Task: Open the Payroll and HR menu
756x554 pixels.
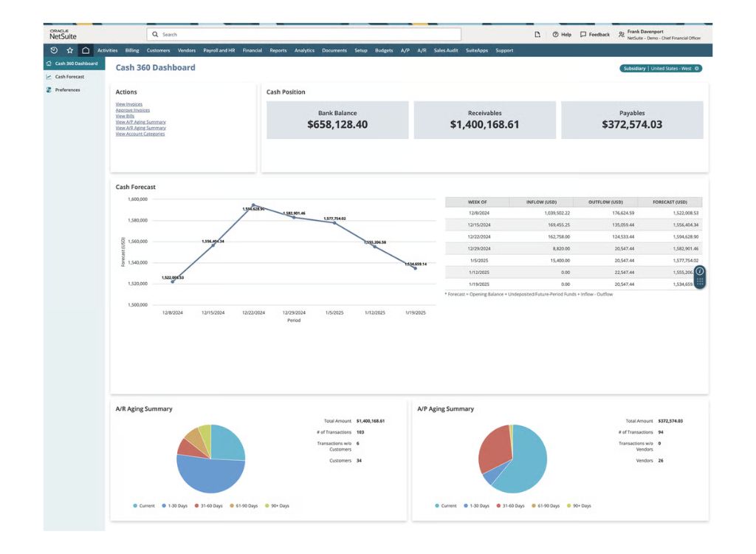Action: [x=220, y=50]
